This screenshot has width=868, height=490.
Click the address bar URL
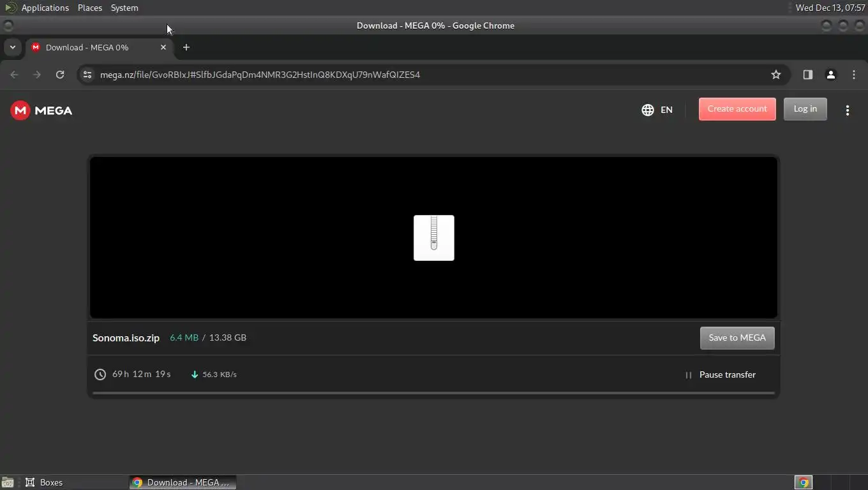260,75
